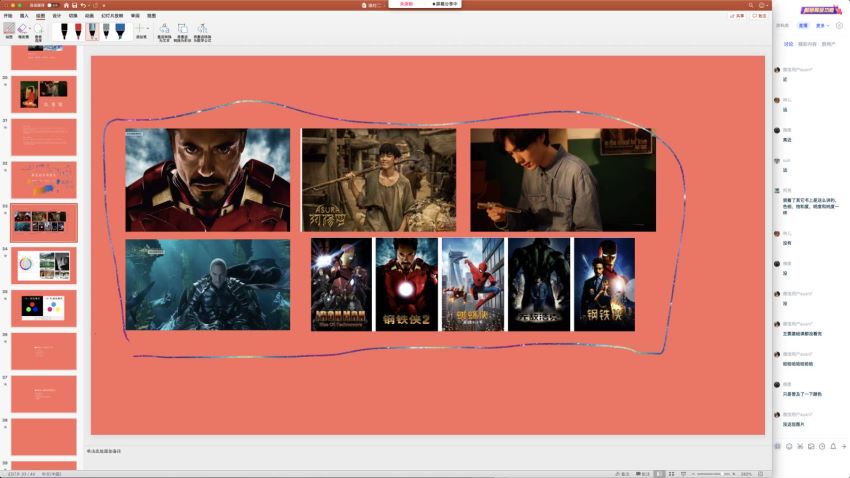Open the Home ribbon tab
The width and height of the screenshot is (850, 478).
[x=8, y=16]
